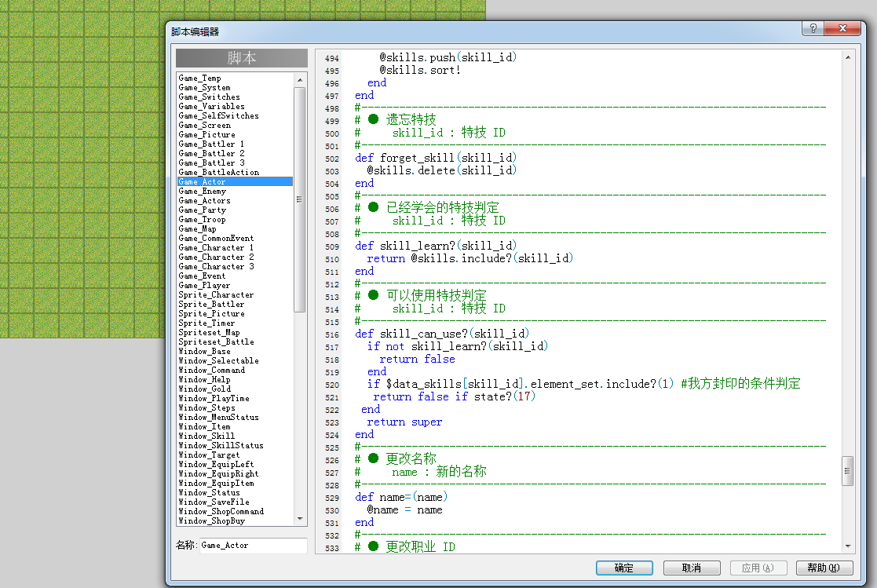The width and height of the screenshot is (877, 588).
Task: Select Sprite_Character script
Action: [x=235, y=295]
